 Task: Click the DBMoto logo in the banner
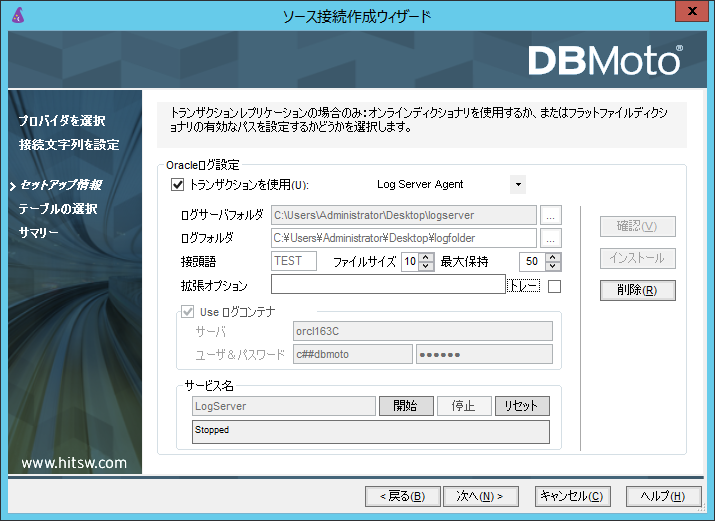605,61
